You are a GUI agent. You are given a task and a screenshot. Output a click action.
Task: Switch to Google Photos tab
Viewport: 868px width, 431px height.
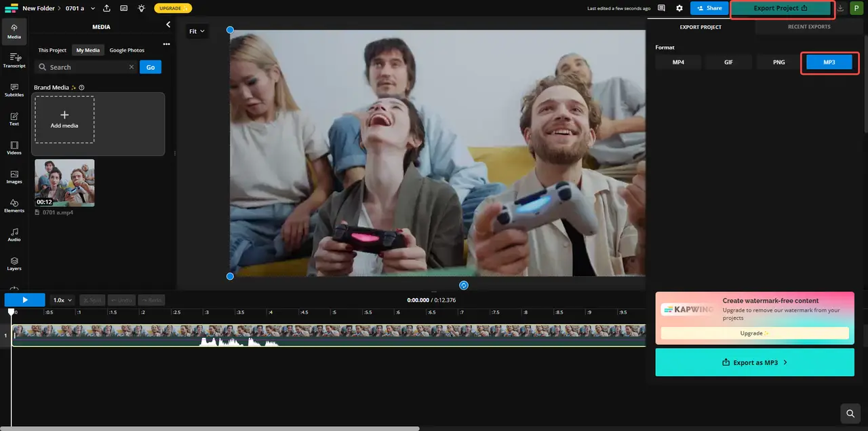[x=127, y=50]
